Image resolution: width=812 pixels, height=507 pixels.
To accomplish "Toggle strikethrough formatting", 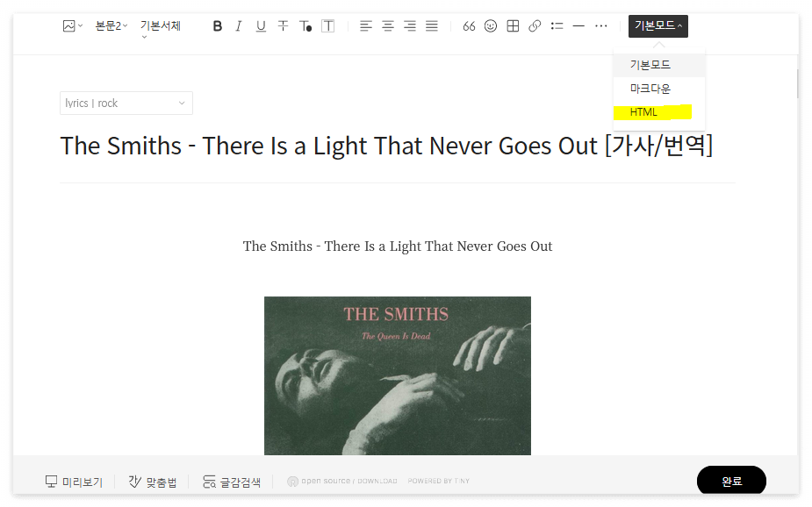I will click(283, 25).
